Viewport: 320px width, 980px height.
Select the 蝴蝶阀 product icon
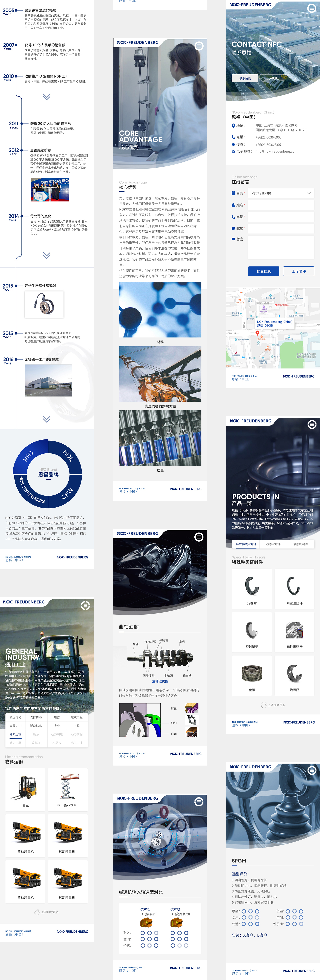[x=294, y=674]
